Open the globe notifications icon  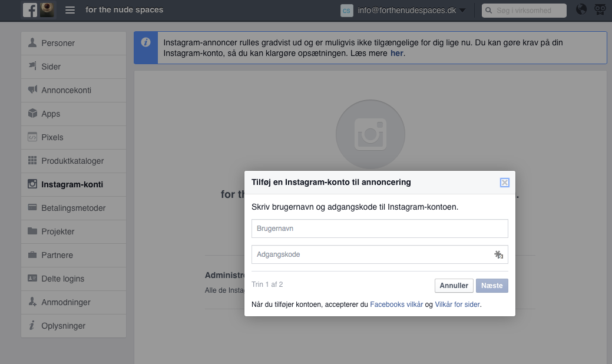[x=581, y=9]
